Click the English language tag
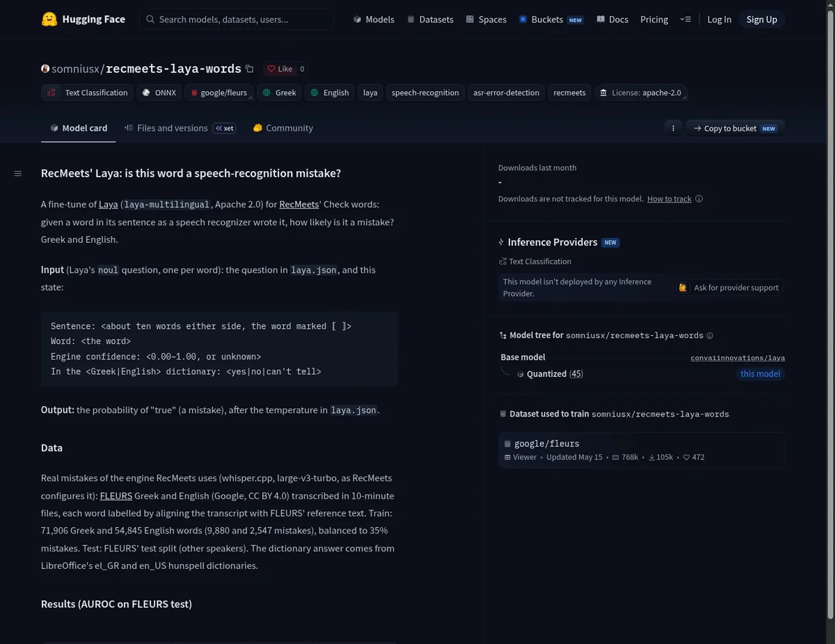Image resolution: width=835 pixels, height=644 pixels. [x=329, y=92]
